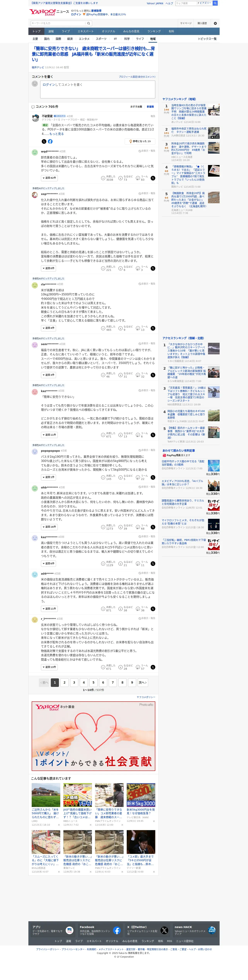Open the Facebook icon in footer
The image size is (248, 980).
117,931
